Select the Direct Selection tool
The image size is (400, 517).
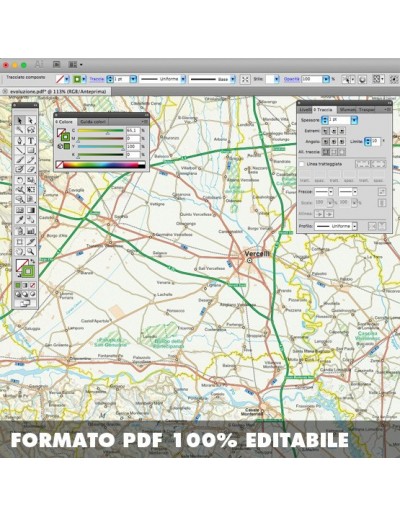pyautogui.click(x=31, y=120)
